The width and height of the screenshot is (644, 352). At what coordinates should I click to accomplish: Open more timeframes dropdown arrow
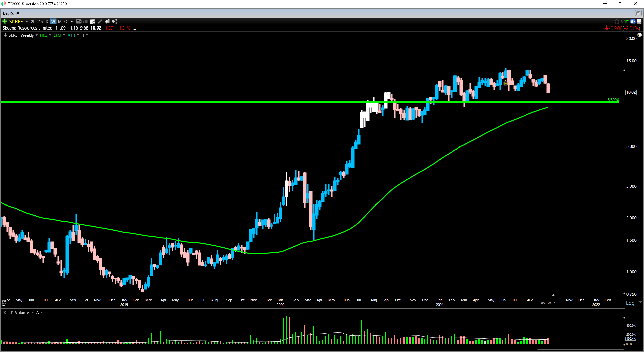72,21
